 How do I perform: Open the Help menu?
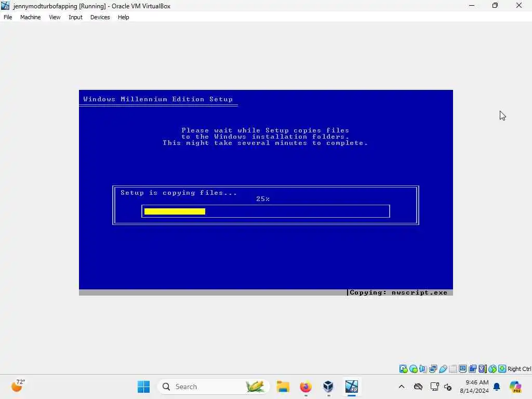[x=124, y=17]
